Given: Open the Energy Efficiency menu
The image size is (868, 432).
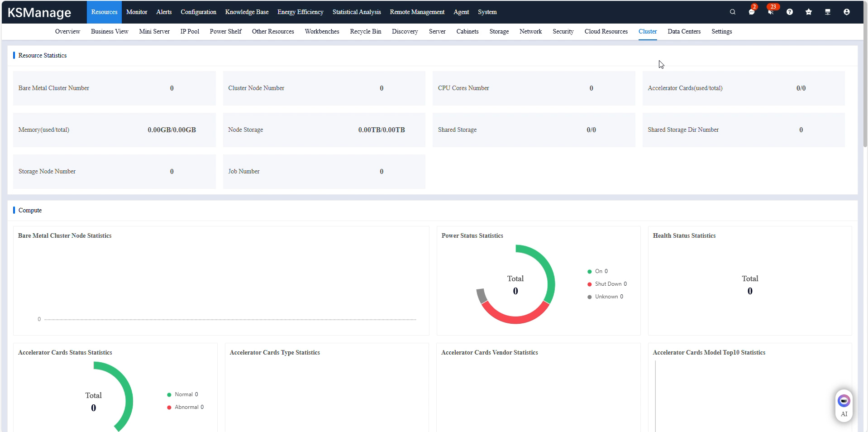Looking at the screenshot, I should click(300, 12).
